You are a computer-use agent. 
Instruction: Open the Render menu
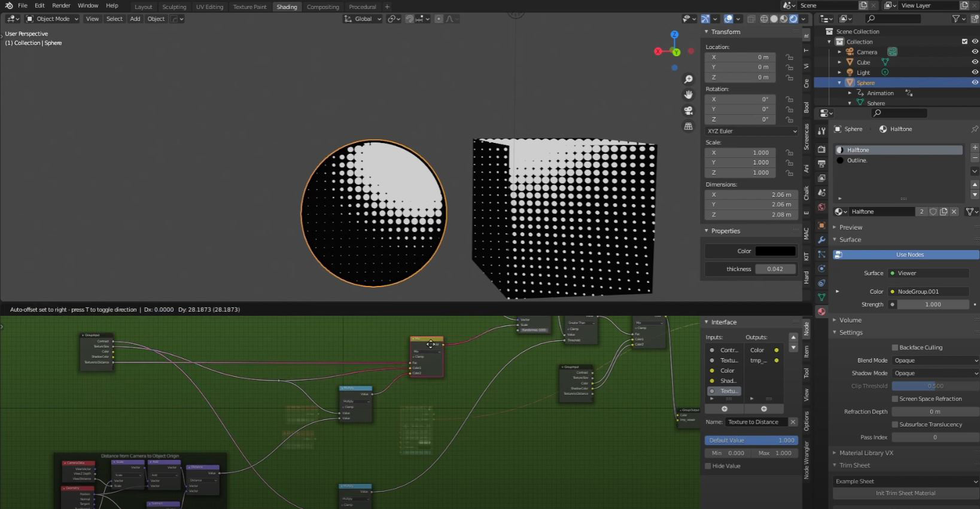coord(61,5)
